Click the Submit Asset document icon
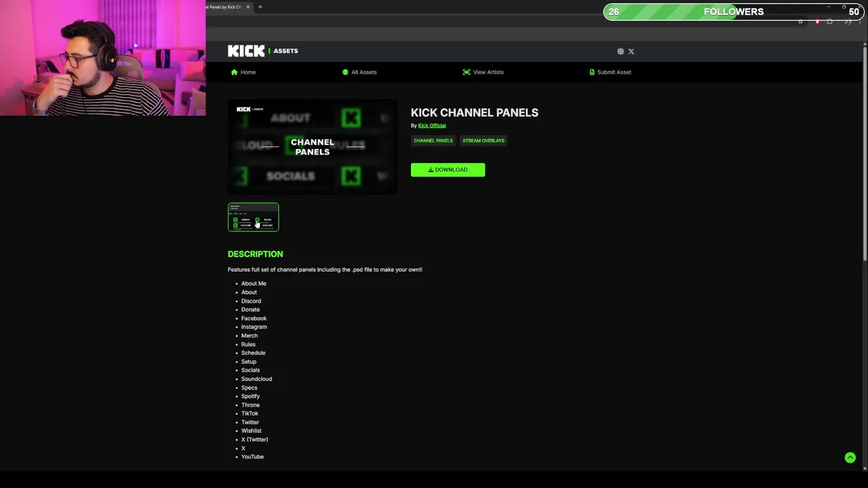Screen dimensions: 868x488 (592, 72)
